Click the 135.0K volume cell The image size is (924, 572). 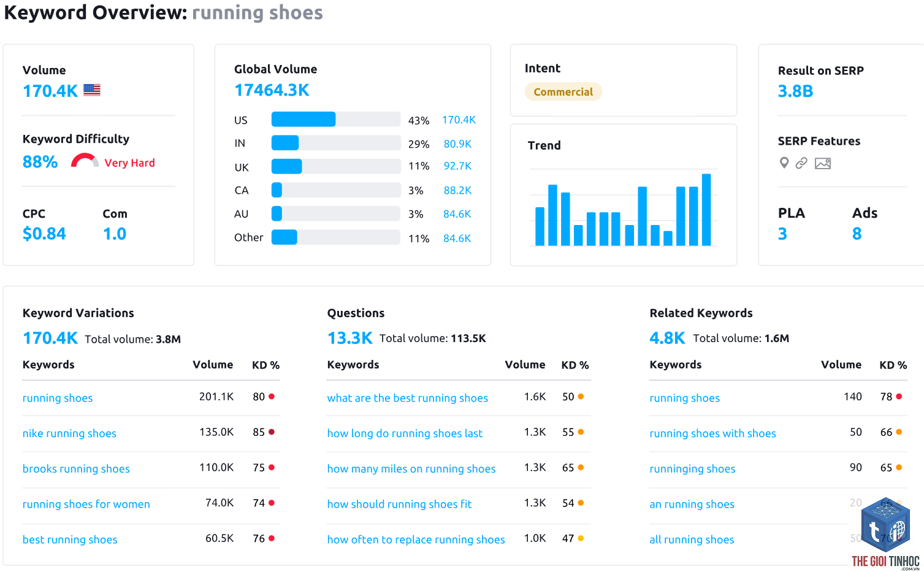point(216,432)
